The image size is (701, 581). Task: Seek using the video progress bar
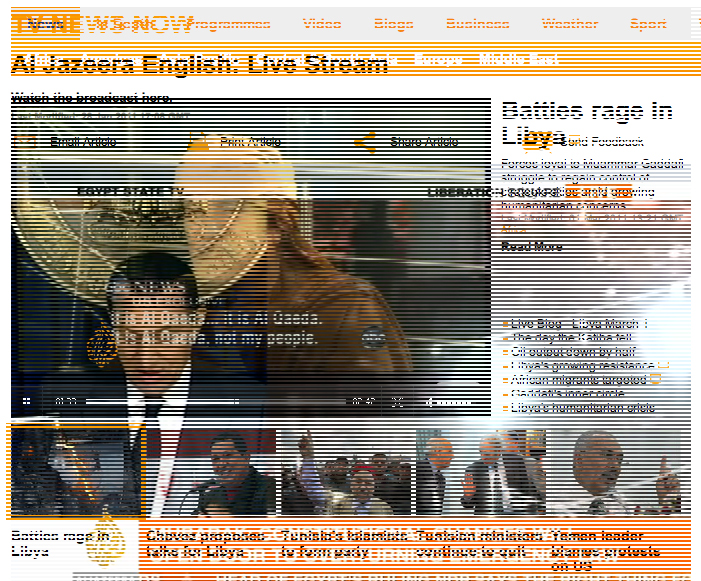215,402
